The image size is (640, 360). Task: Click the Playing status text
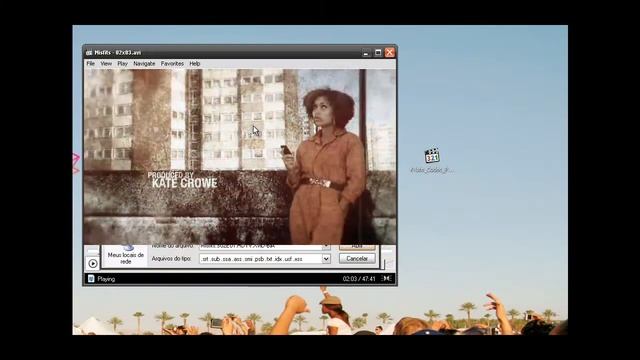(x=106, y=279)
